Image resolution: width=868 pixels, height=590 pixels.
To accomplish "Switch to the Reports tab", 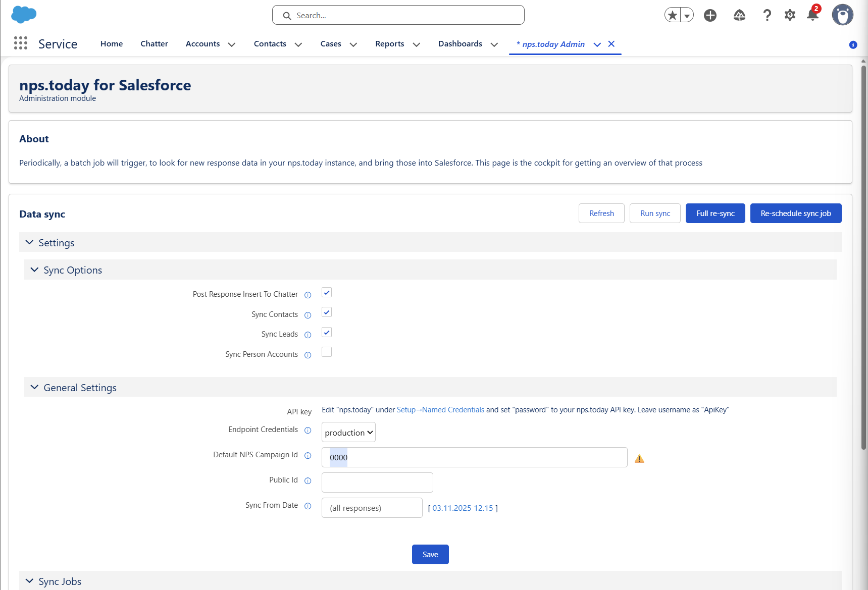I will (389, 43).
